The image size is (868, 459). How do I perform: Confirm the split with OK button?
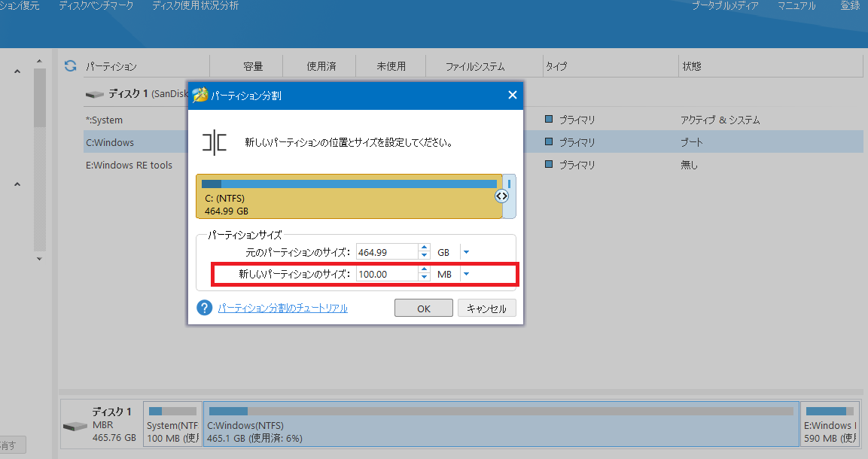424,308
